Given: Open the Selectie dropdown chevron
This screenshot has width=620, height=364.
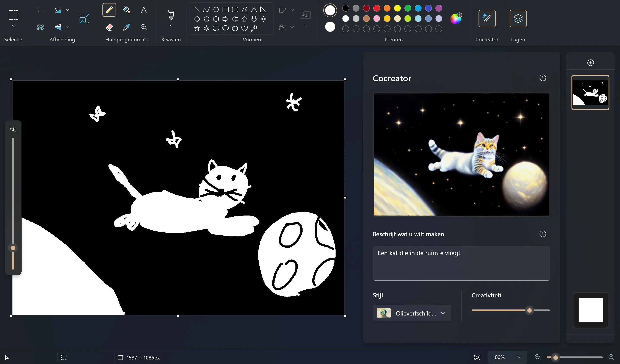Looking at the screenshot, I should tap(13, 26).
